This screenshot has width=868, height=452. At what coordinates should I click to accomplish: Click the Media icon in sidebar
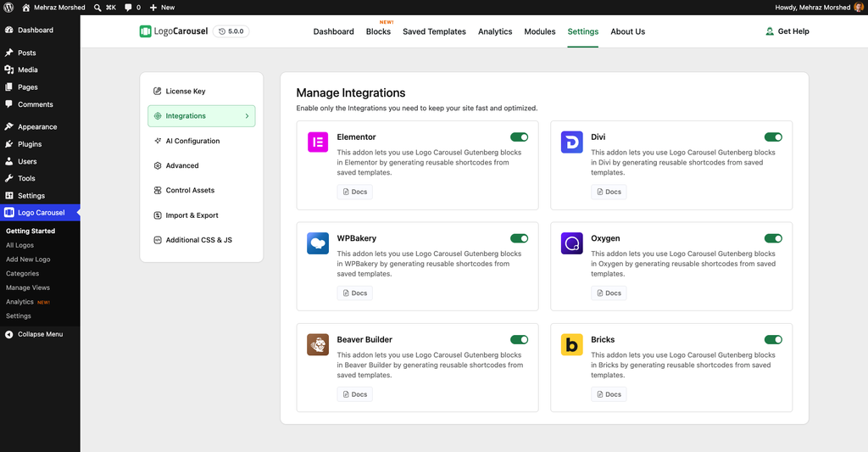click(8, 70)
